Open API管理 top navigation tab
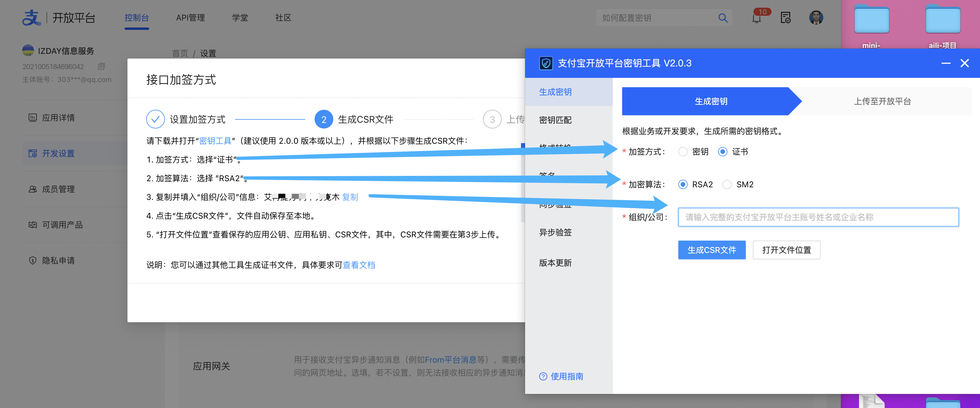The height and width of the screenshot is (408, 980). (x=190, y=18)
